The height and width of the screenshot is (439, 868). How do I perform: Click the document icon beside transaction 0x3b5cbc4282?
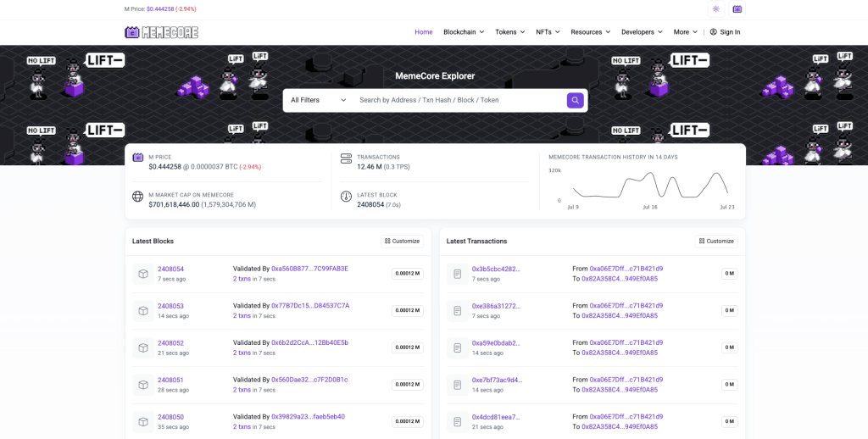click(458, 274)
